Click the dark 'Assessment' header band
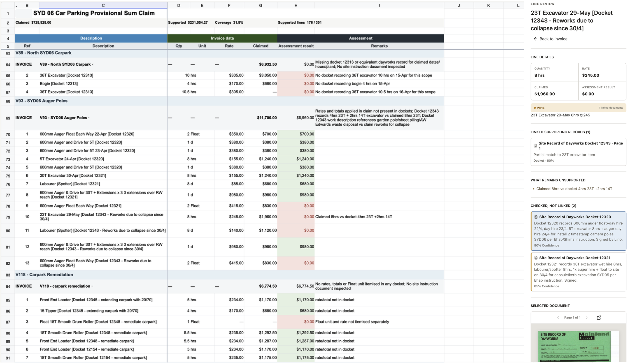633x364 pixels. click(x=360, y=38)
